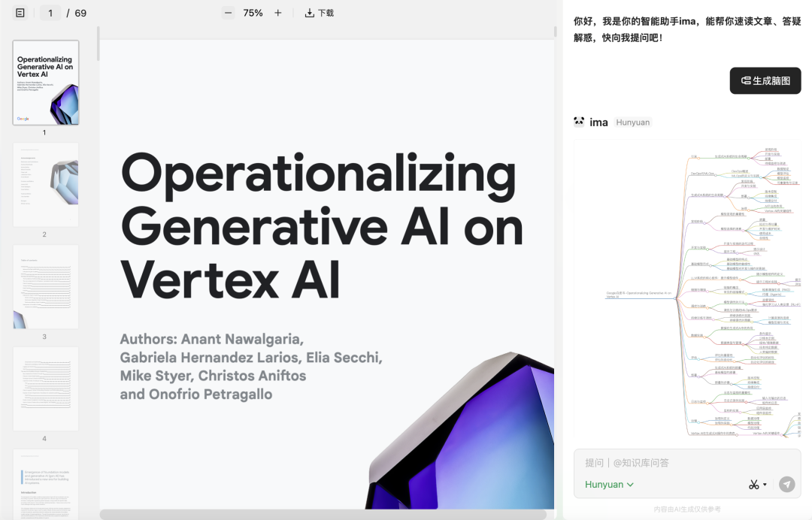The height and width of the screenshot is (520, 812).
Task: Open the page 5 thumbnail at the bottom
Action: (46, 484)
